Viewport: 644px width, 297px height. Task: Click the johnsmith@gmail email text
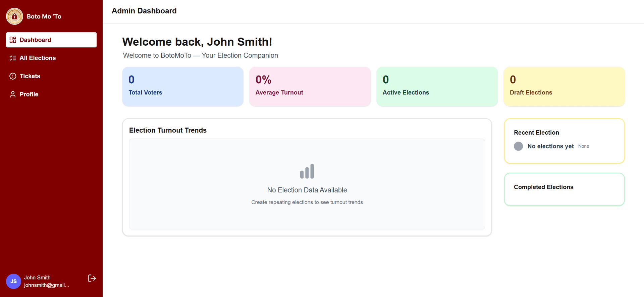tap(46, 285)
